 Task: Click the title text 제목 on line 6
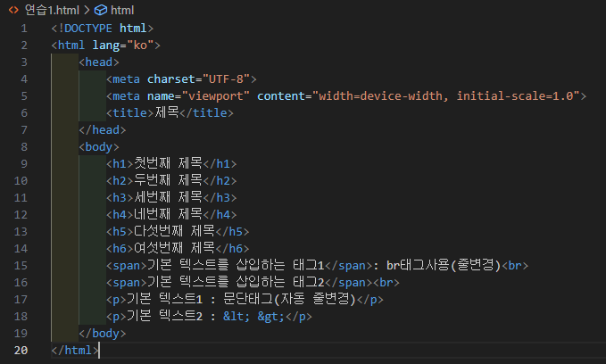tap(167, 112)
